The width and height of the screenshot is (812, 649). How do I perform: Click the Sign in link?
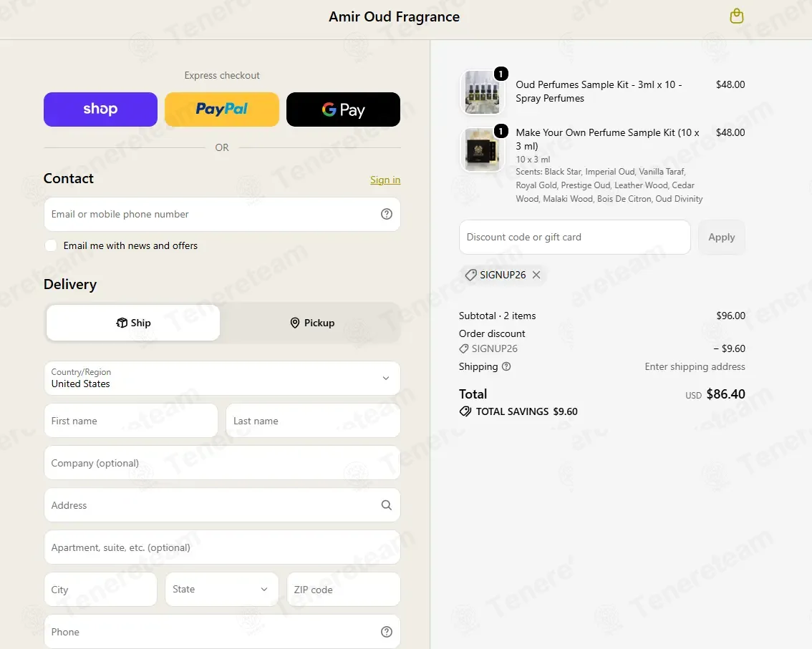pyautogui.click(x=385, y=180)
